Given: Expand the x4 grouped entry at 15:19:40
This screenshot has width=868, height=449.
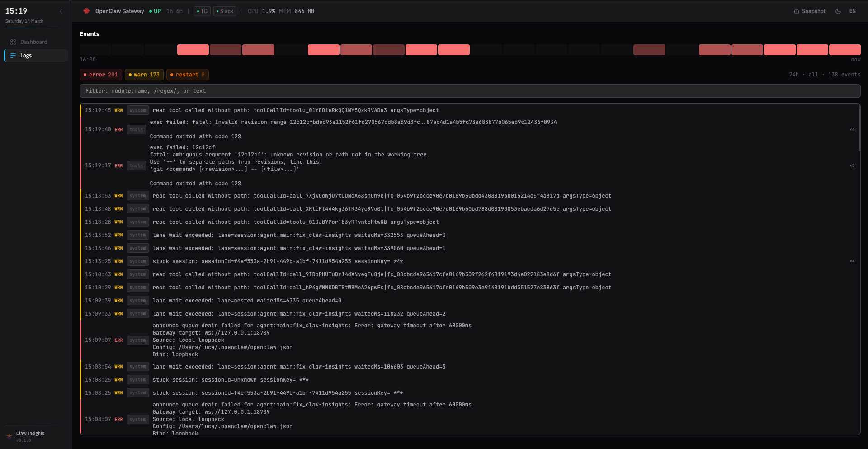Looking at the screenshot, I should (852, 130).
